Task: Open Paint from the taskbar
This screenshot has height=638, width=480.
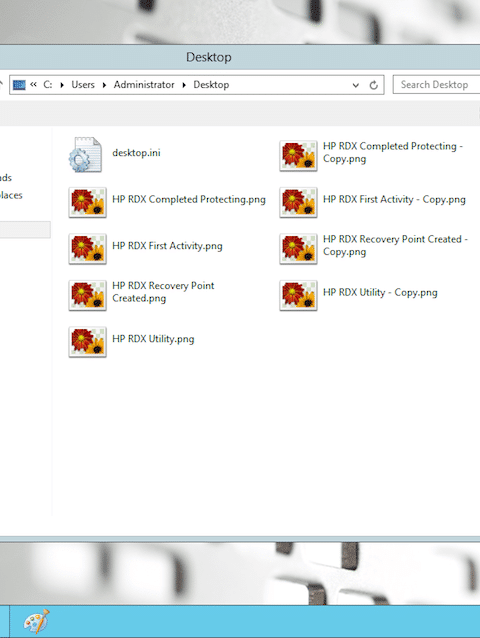Action: coord(36,621)
